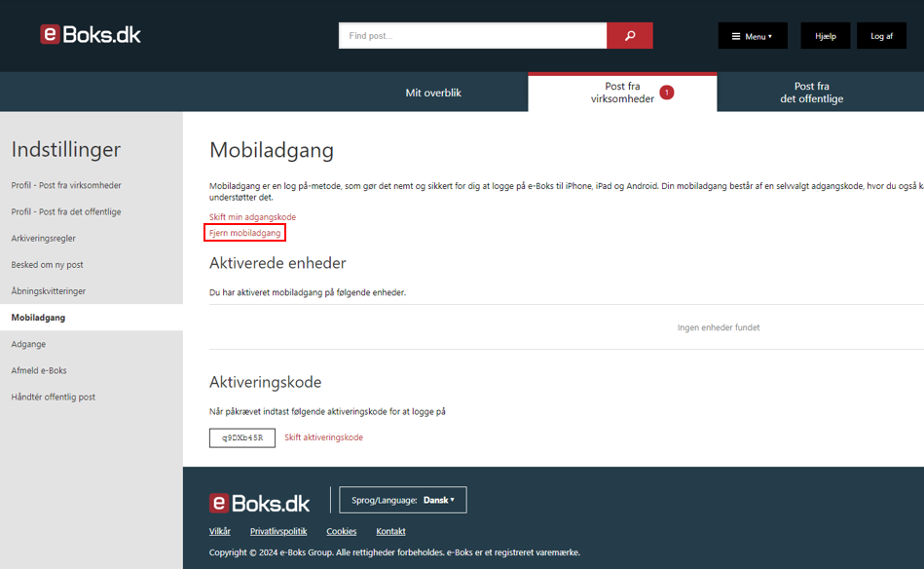
Task: Focus the Find post search field
Action: (472, 35)
